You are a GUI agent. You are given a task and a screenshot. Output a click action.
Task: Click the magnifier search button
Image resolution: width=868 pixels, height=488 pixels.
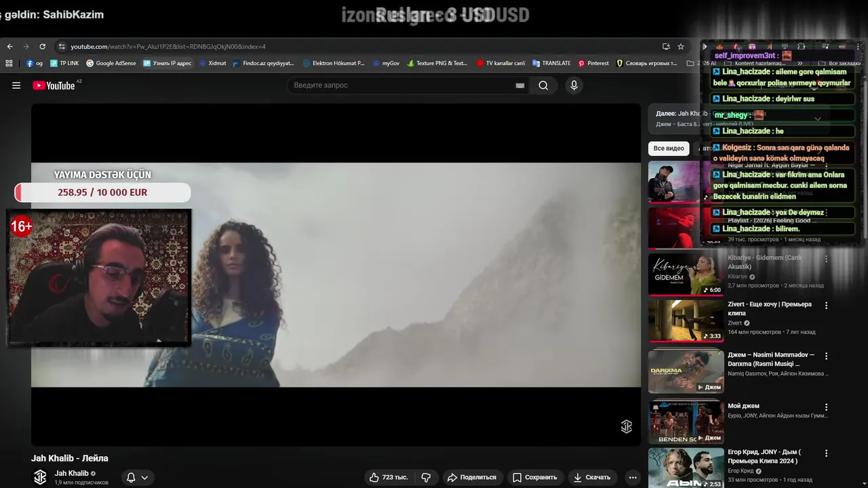click(x=543, y=85)
